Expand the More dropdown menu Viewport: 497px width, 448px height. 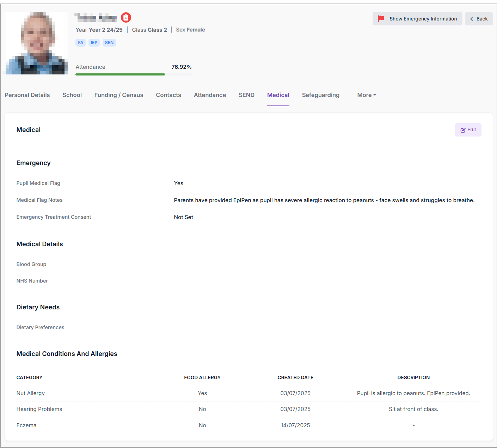366,95
